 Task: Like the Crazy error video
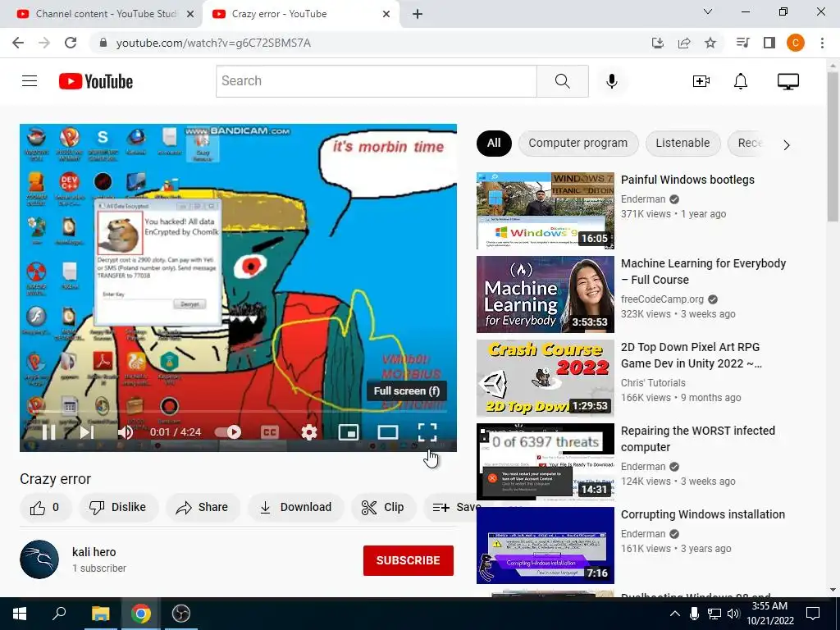click(45, 507)
